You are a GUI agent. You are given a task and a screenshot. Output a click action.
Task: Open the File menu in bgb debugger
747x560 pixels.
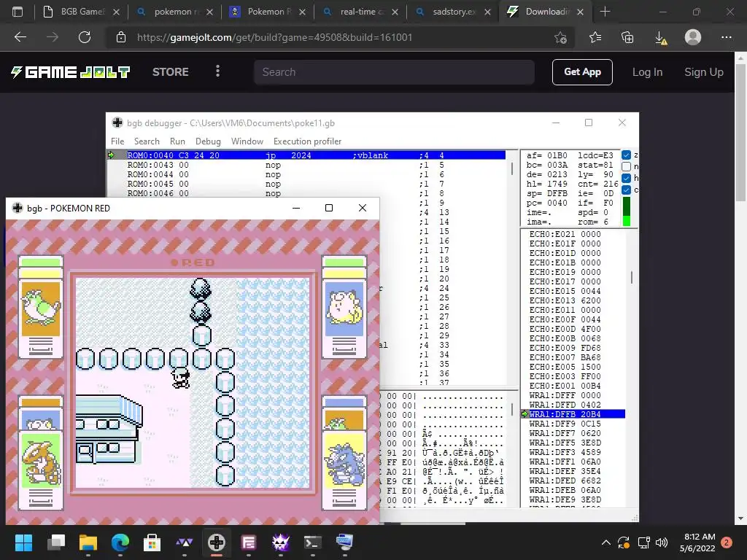117,141
